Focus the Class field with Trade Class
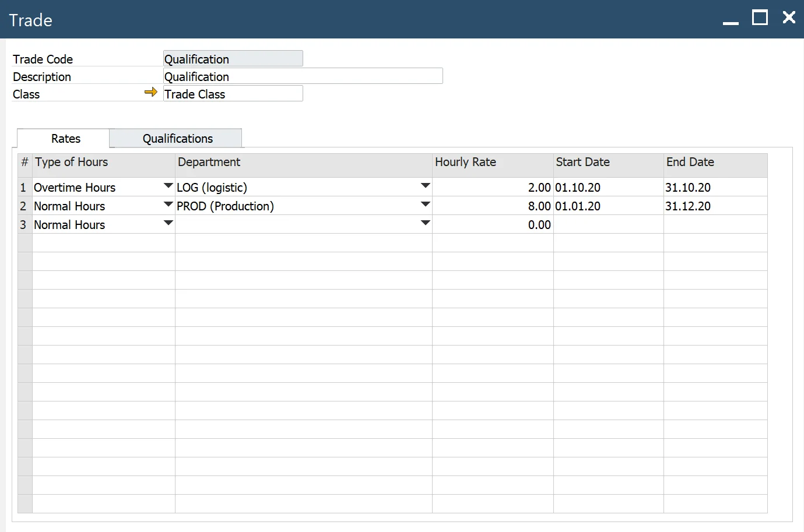Image resolution: width=804 pixels, height=532 pixels. [233, 94]
